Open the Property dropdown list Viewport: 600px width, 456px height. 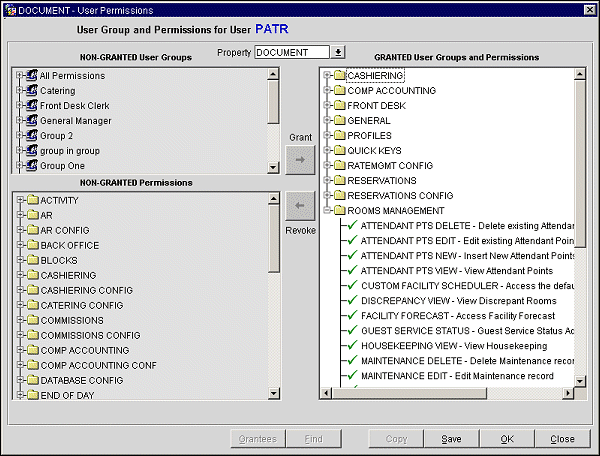point(338,52)
